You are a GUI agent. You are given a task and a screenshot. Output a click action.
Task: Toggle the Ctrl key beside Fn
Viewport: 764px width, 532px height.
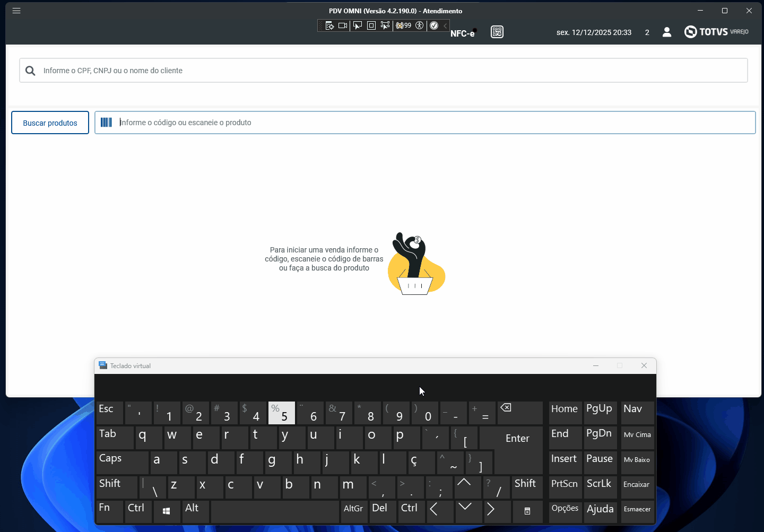138,511
